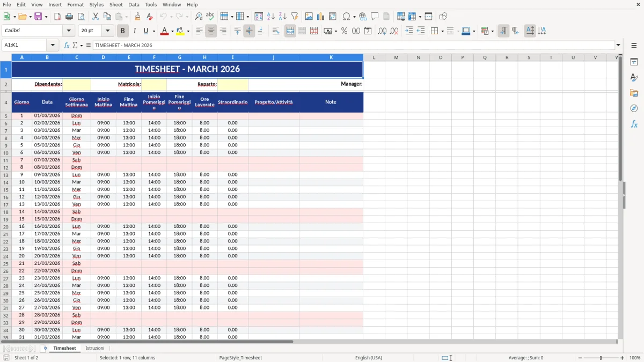Open the Format menu
Viewport: 644px width, 362px height.
click(x=76, y=4)
